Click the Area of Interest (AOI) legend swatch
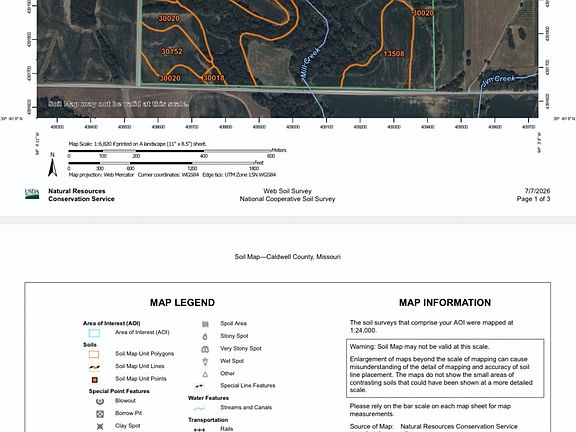The height and width of the screenshot is (432, 576). 94,333
